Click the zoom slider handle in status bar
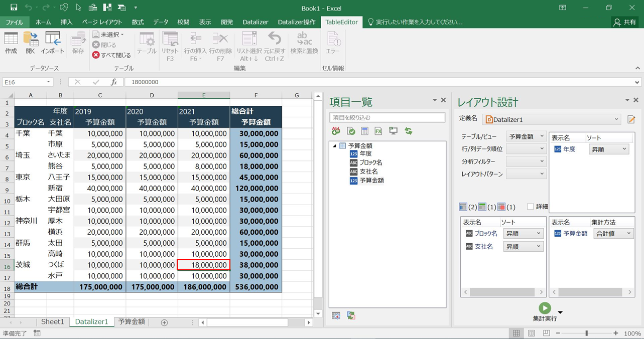Image resolution: width=644 pixels, height=339 pixels. [x=586, y=333]
